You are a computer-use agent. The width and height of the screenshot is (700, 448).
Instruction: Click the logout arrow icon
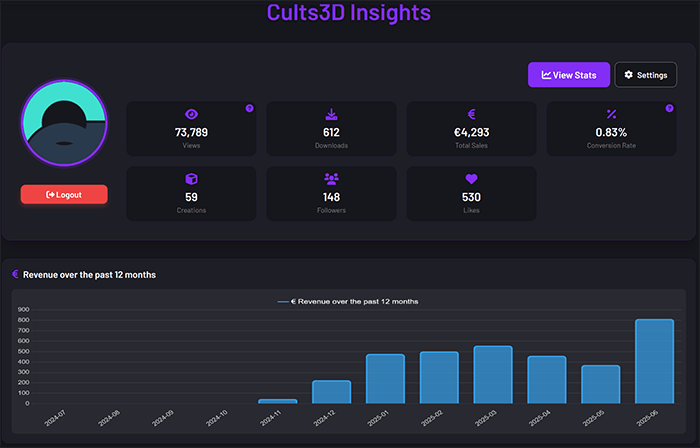50,195
